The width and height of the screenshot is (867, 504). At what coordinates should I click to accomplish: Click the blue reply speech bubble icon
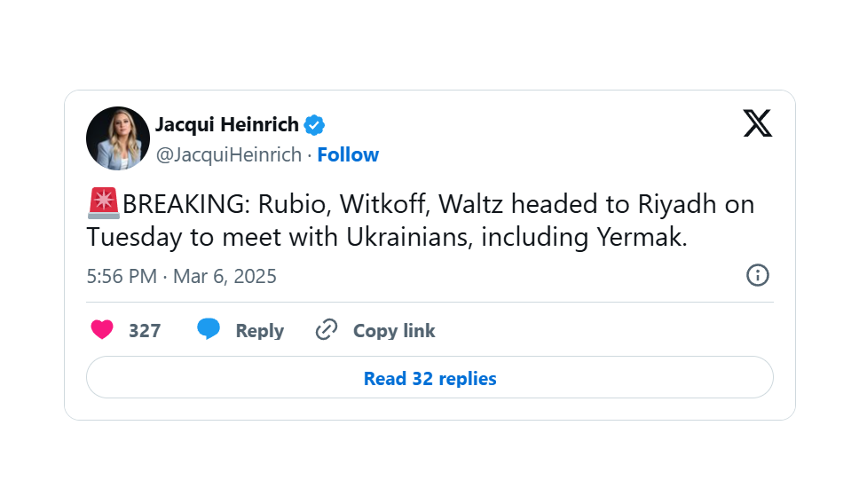(x=209, y=330)
